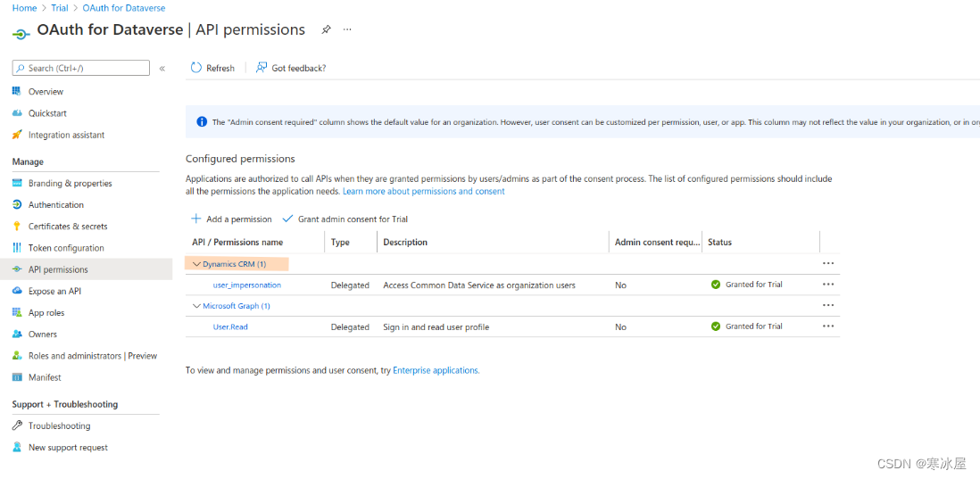Click Granted for Trial in User.Read row
The width and height of the screenshot is (980, 479).
754,326
